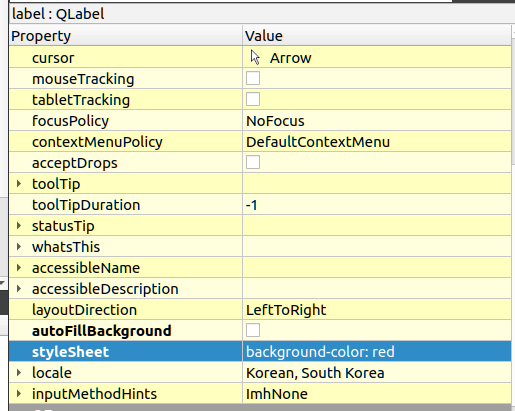Open the DefaultContextMenu value dropdown
Image resolution: width=515 pixels, height=411 pixels.
(x=318, y=142)
